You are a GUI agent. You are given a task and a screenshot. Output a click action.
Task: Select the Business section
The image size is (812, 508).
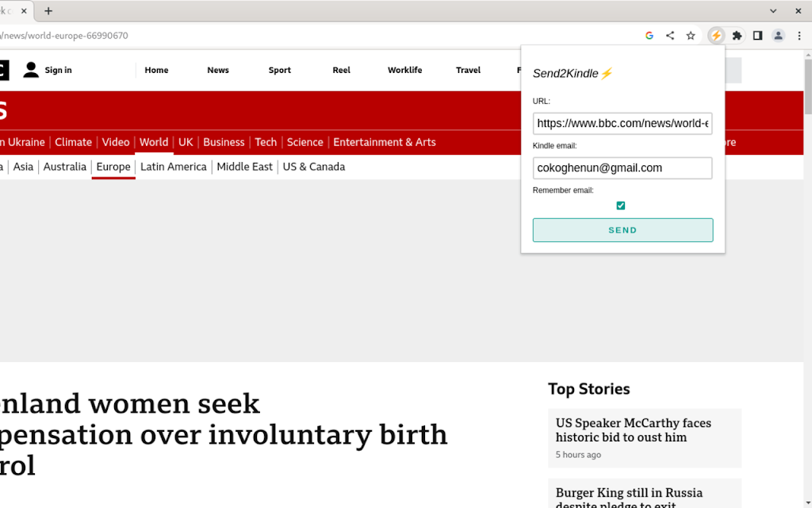tap(224, 142)
